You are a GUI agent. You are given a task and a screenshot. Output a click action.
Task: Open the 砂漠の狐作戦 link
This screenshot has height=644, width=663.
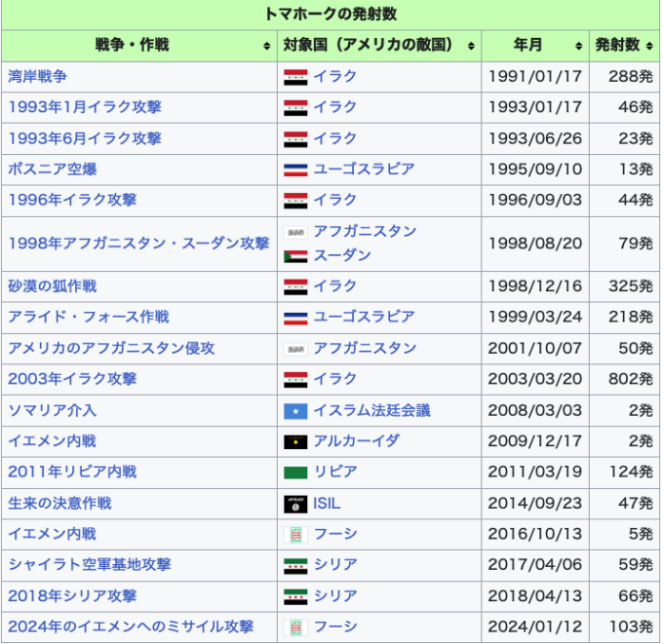52,286
